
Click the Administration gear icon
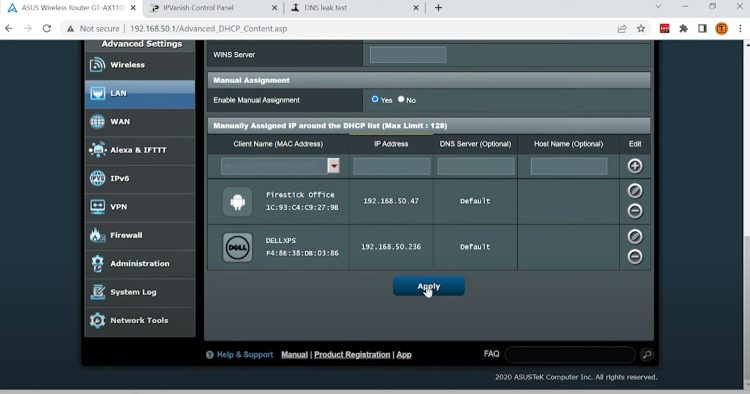point(97,263)
